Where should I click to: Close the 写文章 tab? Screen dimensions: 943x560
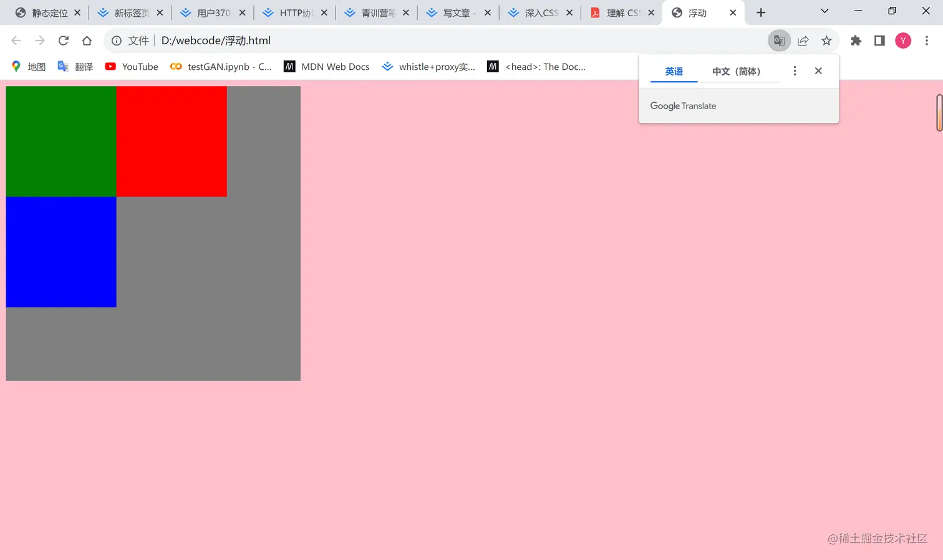click(x=488, y=12)
